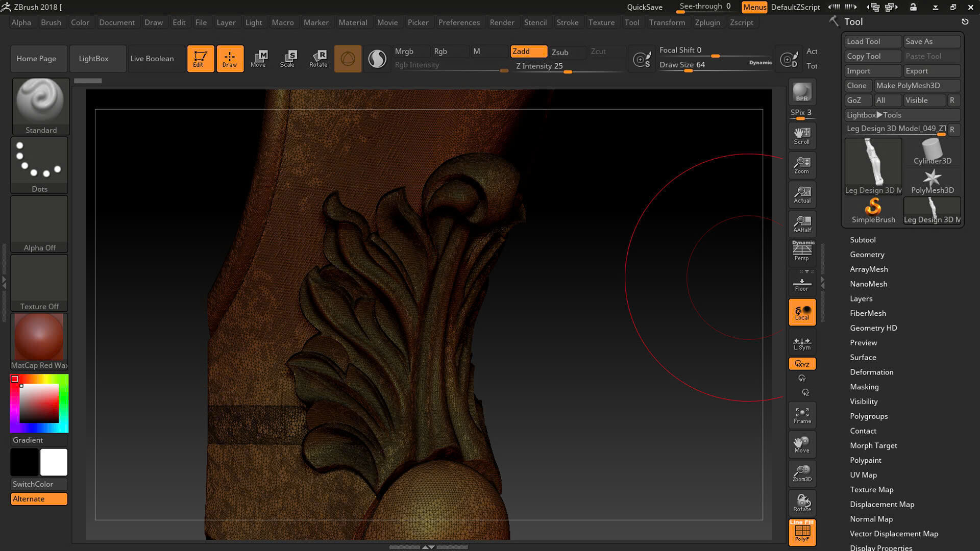Click the BPR render icon
Screen dimensions: 980x551
pyautogui.click(x=802, y=92)
